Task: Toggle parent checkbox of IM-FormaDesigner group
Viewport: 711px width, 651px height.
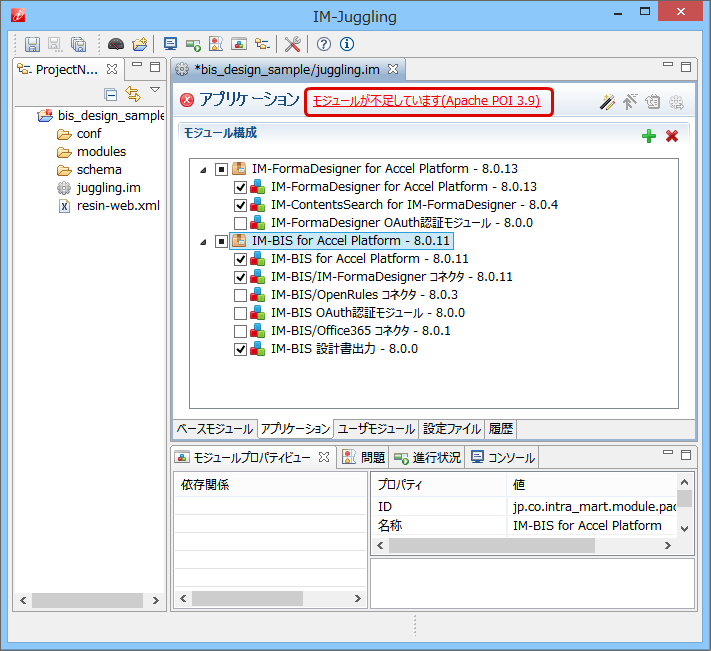Action: point(221,169)
